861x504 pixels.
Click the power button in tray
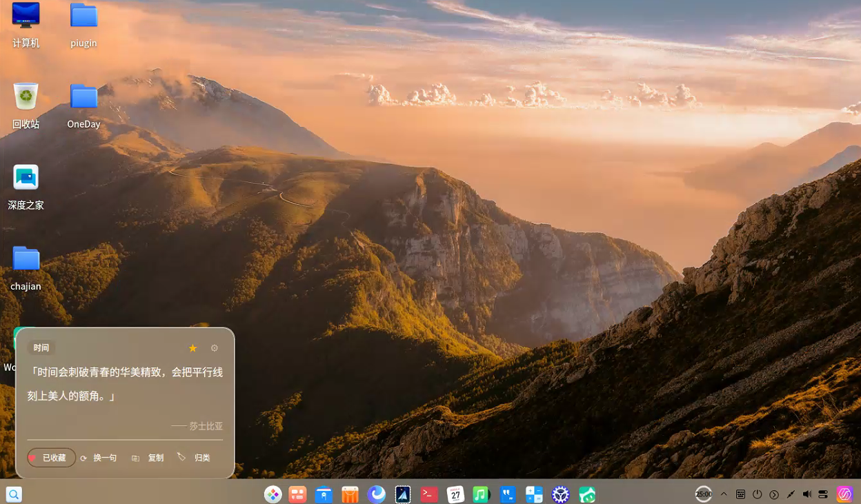point(758,494)
